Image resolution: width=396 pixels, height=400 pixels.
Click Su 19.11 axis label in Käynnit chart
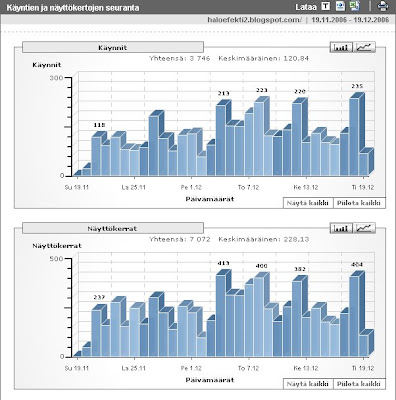(77, 187)
